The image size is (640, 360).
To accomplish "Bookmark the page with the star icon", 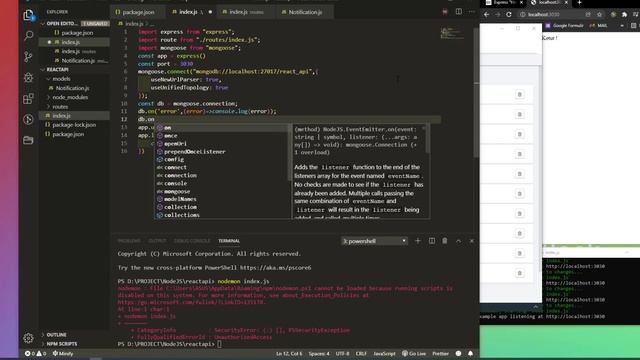I will point(599,14).
